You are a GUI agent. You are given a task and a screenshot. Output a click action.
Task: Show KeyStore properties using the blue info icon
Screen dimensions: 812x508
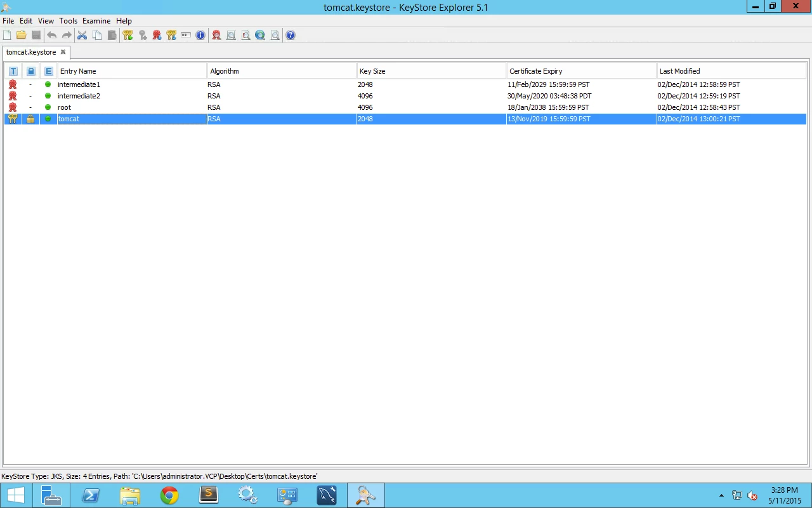click(x=200, y=35)
